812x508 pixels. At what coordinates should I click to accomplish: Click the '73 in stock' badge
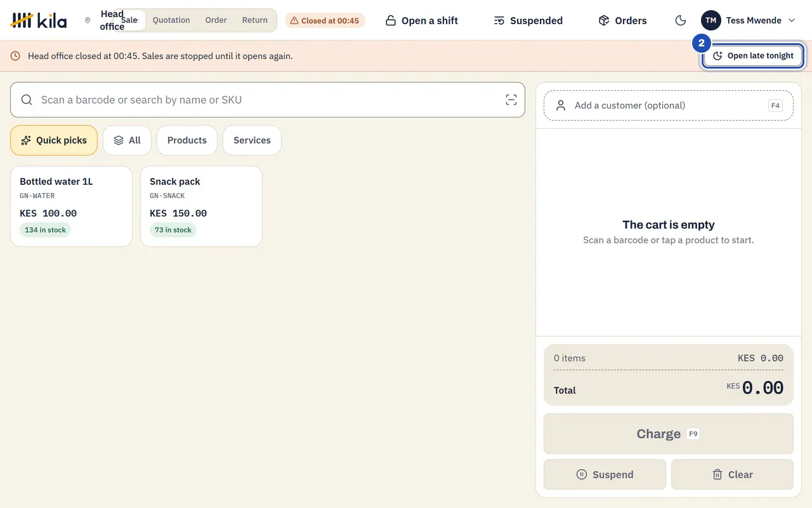173,230
